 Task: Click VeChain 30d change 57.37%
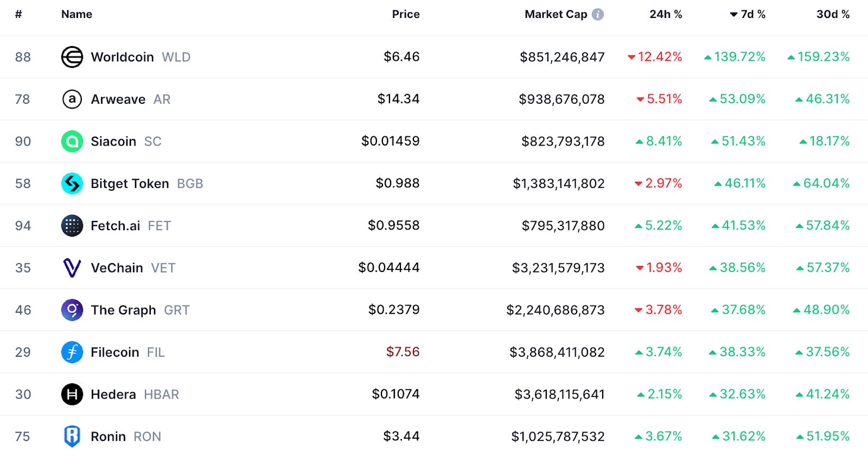click(823, 267)
